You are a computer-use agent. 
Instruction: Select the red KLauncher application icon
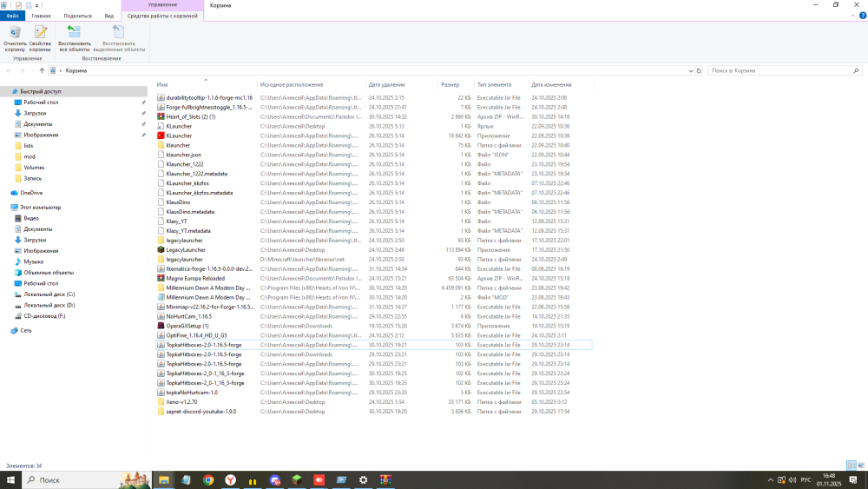click(161, 135)
